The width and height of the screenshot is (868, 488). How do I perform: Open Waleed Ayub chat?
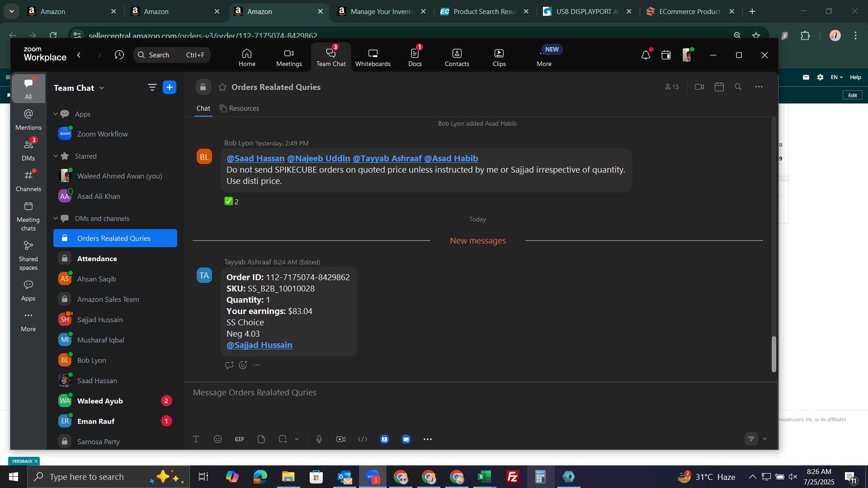point(115,401)
